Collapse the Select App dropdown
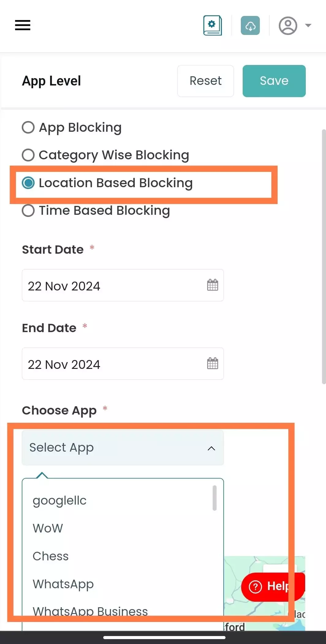Image resolution: width=326 pixels, height=644 pixels. point(123,448)
